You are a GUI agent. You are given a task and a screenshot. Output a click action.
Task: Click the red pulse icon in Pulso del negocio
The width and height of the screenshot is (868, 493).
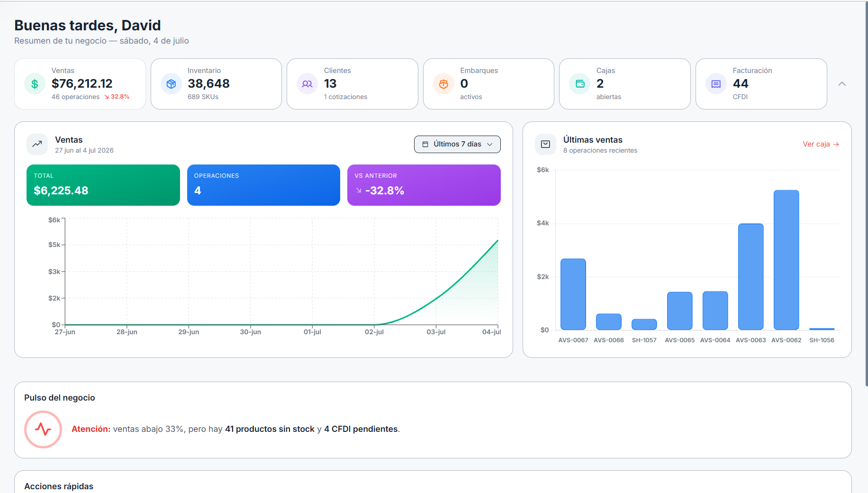click(43, 429)
